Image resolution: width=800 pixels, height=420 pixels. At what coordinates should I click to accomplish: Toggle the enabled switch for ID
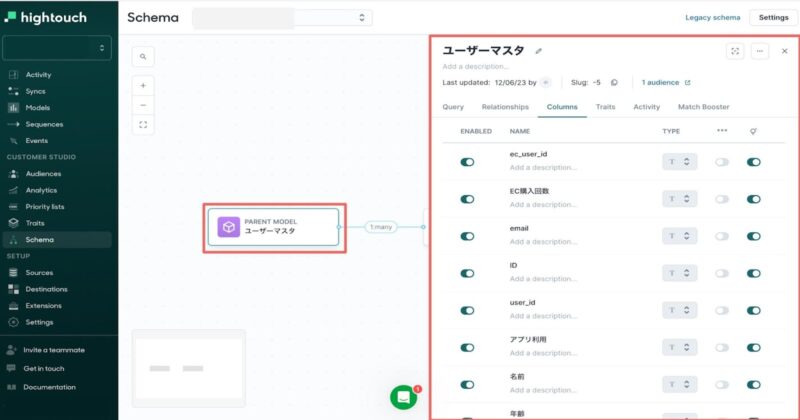467,273
